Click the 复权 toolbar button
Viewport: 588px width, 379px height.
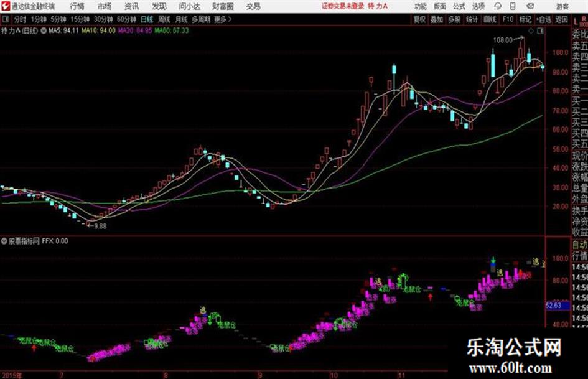[419, 19]
